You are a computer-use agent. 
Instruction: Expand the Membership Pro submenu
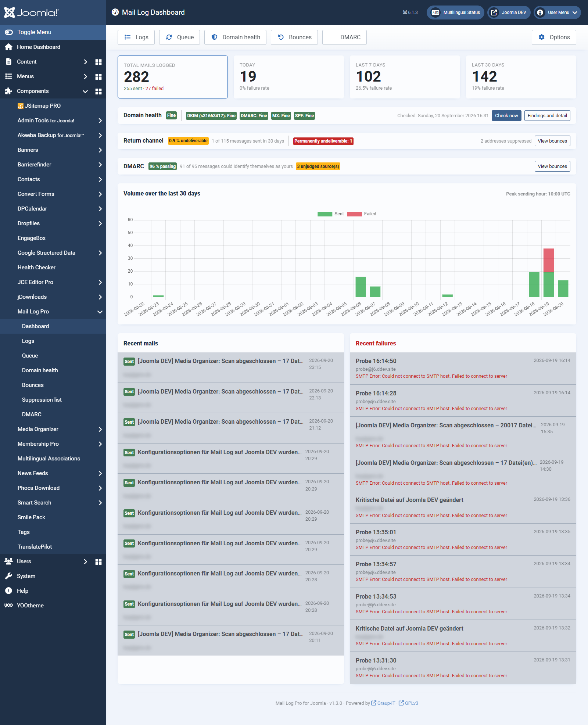(x=100, y=444)
